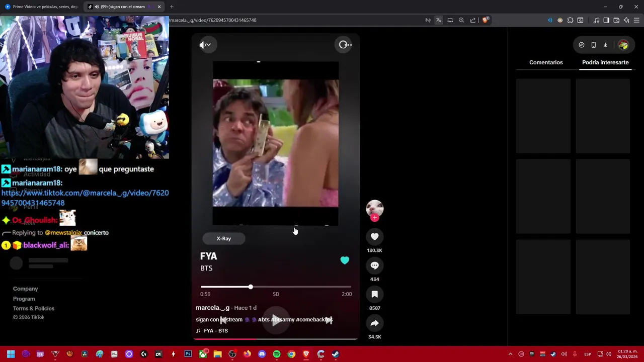Open the media music note control

[x=596, y=20]
